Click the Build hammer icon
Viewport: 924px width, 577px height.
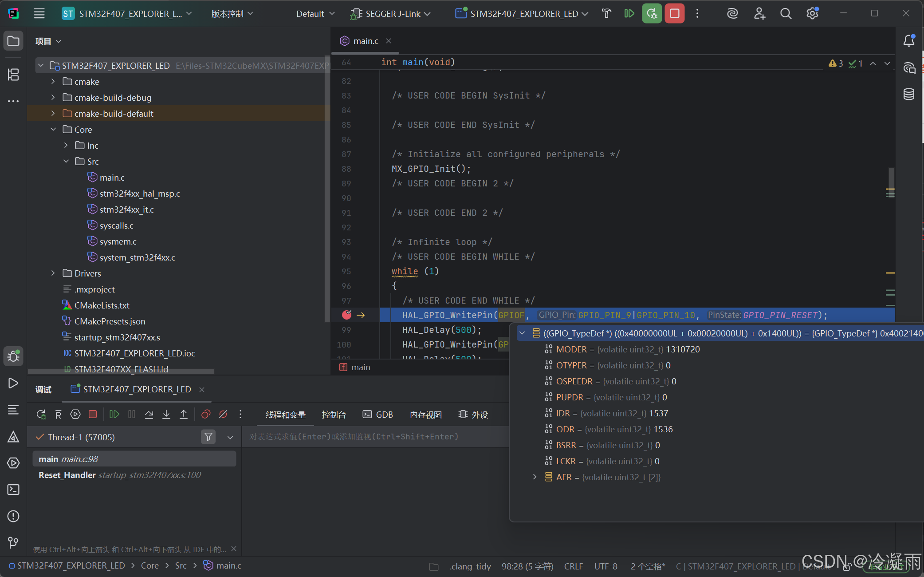click(x=606, y=14)
